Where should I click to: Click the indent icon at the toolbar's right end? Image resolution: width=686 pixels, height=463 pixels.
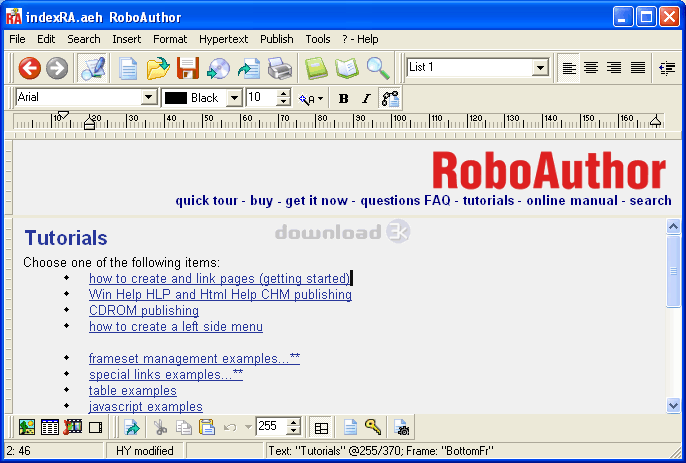(x=667, y=68)
